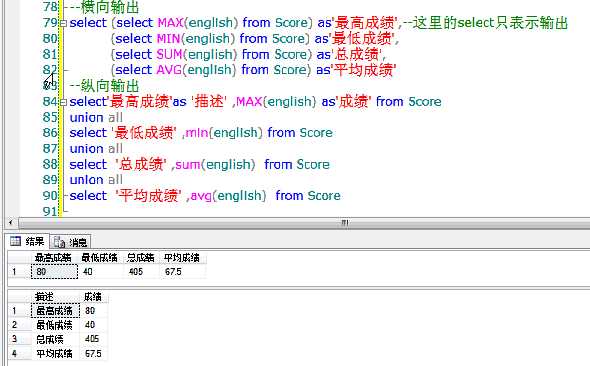The width and height of the screenshot is (590, 366).
Task: Select cell 67.5 under 平均成绩 column
Action: point(183,272)
